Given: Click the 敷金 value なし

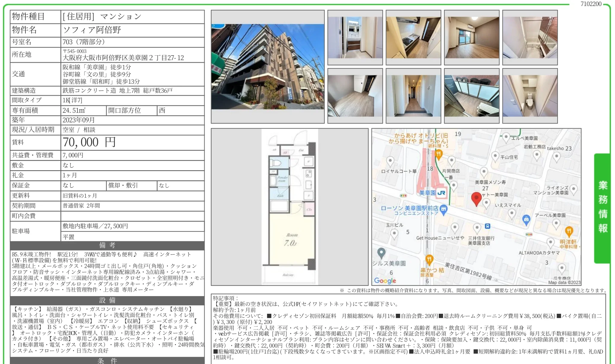Looking at the screenshot, I should click(x=68, y=165).
